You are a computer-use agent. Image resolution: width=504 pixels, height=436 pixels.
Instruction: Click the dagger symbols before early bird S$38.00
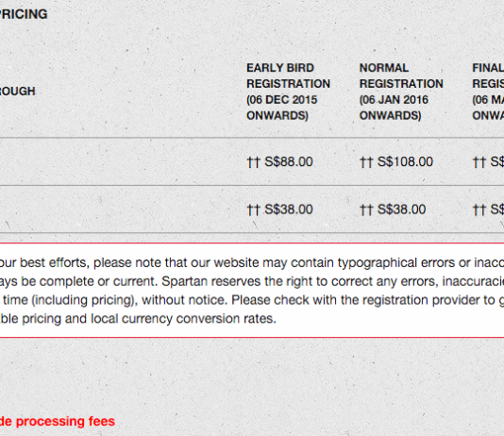point(253,210)
